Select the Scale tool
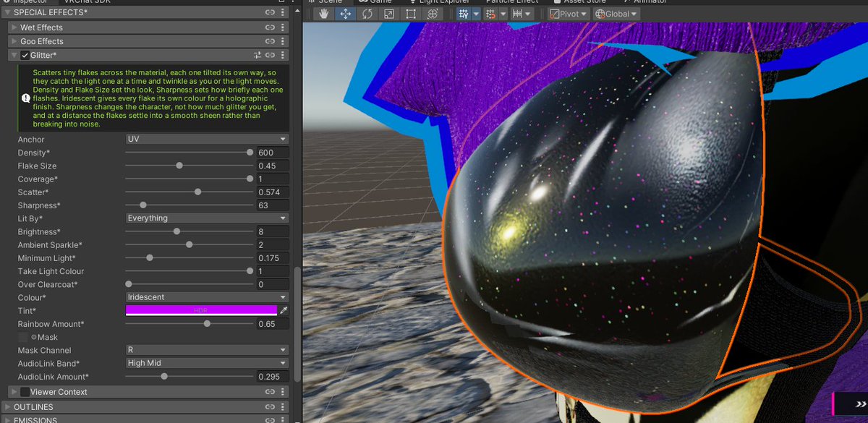This screenshot has height=423, width=868. [x=388, y=14]
